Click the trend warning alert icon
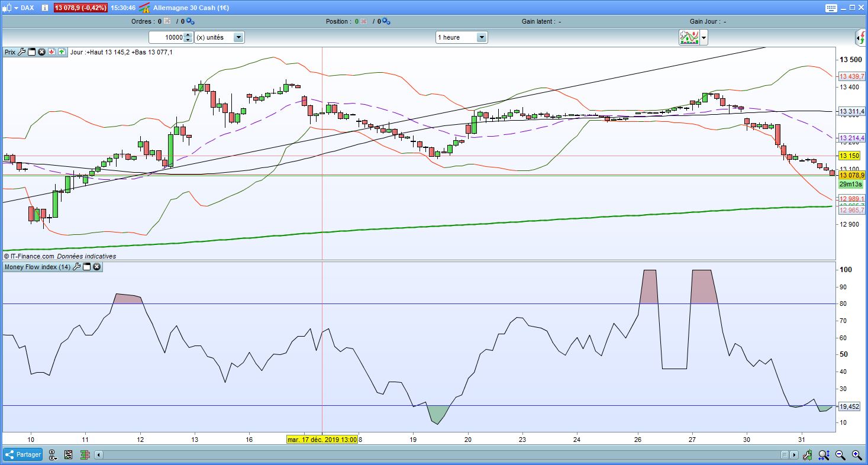 tap(144, 8)
